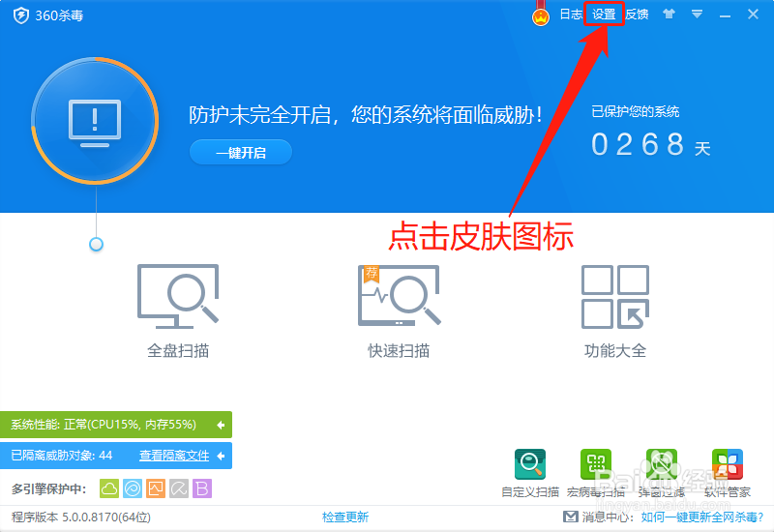This screenshot has height=532, width=774.
Task: Toggle the orange engine icon
Action: tap(156, 488)
